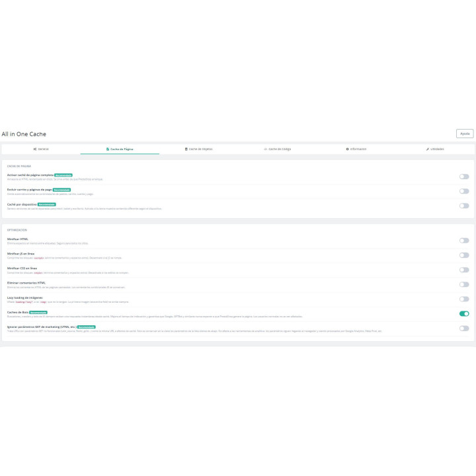The image size is (476, 476).
Task: Click Ignorar parámetros GET de marketing label
Action: pos(42,327)
